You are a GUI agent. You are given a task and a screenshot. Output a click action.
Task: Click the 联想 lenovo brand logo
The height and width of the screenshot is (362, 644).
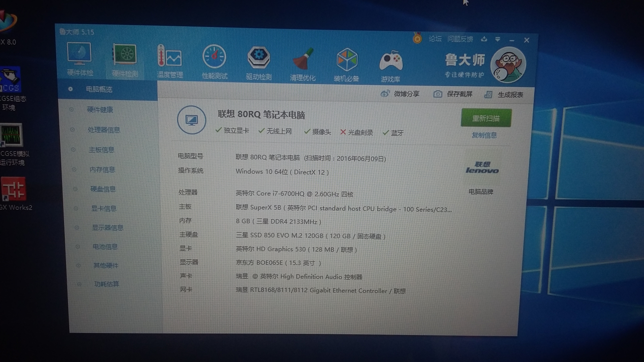(482, 168)
